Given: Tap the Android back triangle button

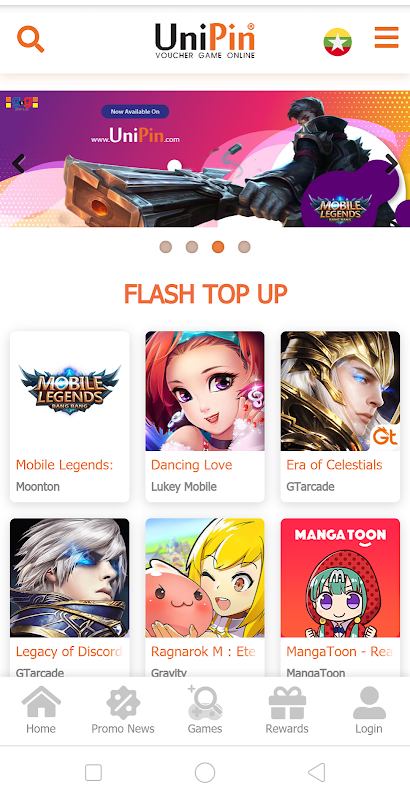Looking at the screenshot, I should pyautogui.click(x=317, y=772).
